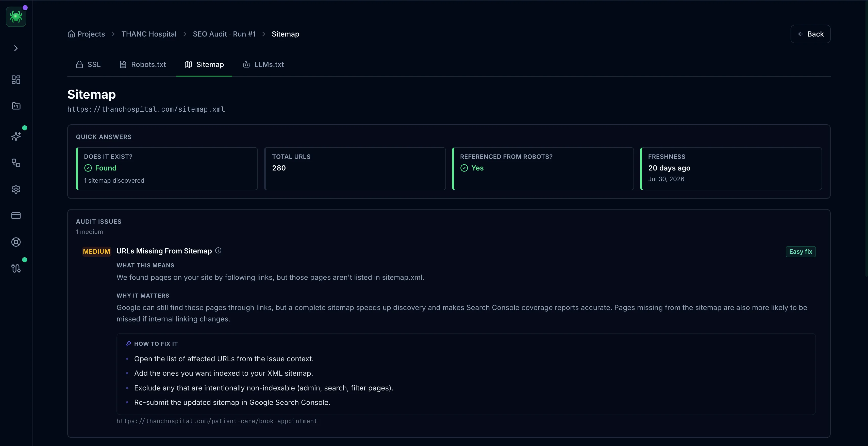Click the Add the ones you want indexed instruction

pos(223,374)
